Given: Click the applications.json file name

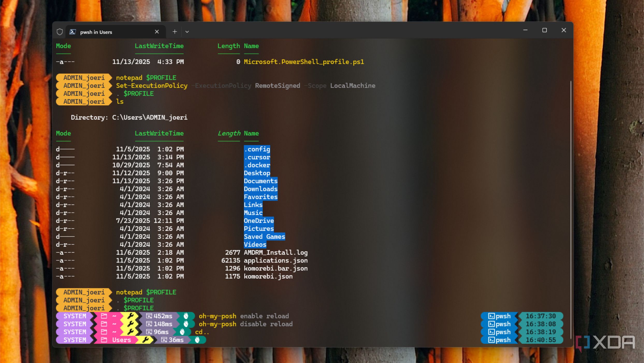Looking at the screenshot, I should 276,261.
